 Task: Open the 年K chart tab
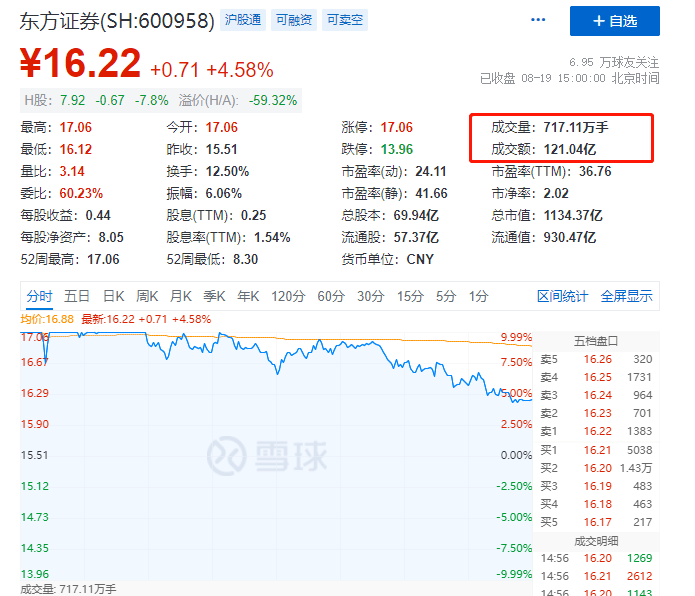[x=248, y=296]
